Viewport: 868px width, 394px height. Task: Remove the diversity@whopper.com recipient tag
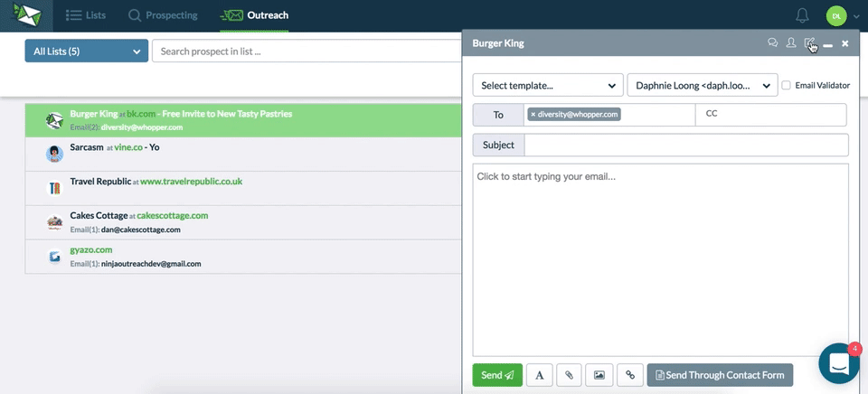point(533,115)
